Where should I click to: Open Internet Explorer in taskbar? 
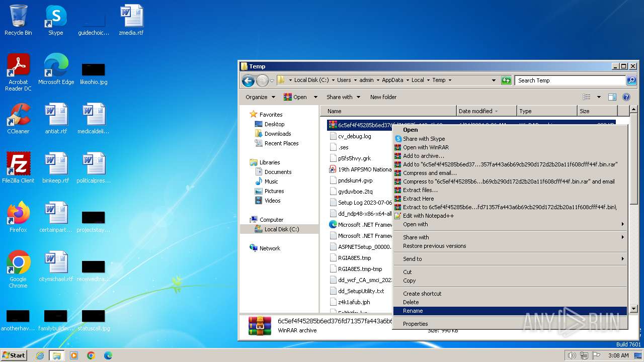(x=40, y=355)
